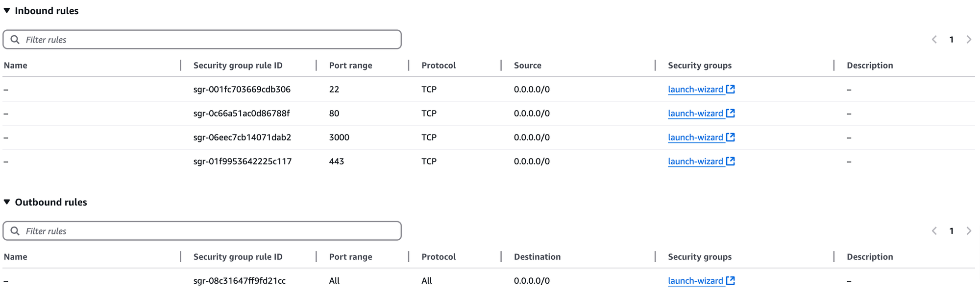Go to previous page of inbound rules
The width and height of the screenshot is (980, 296).
(x=934, y=40)
